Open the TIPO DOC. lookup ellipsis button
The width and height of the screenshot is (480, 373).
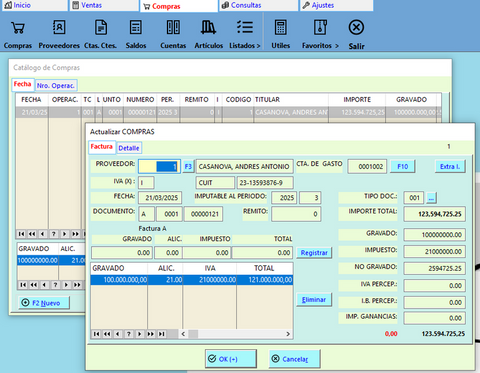(431, 198)
